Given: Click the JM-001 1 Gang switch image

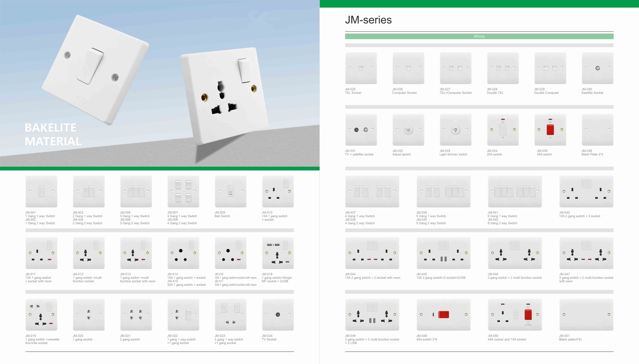Looking at the screenshot, I should tap(41, 191).
